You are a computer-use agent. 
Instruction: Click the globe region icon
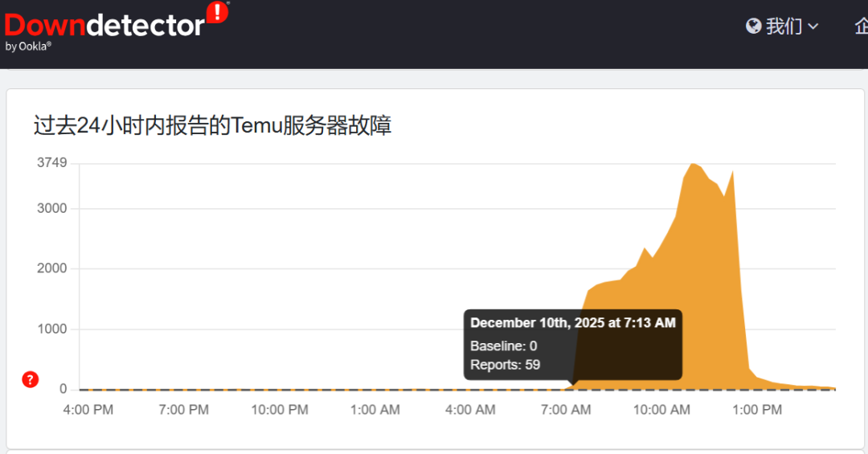coord(753,27)
